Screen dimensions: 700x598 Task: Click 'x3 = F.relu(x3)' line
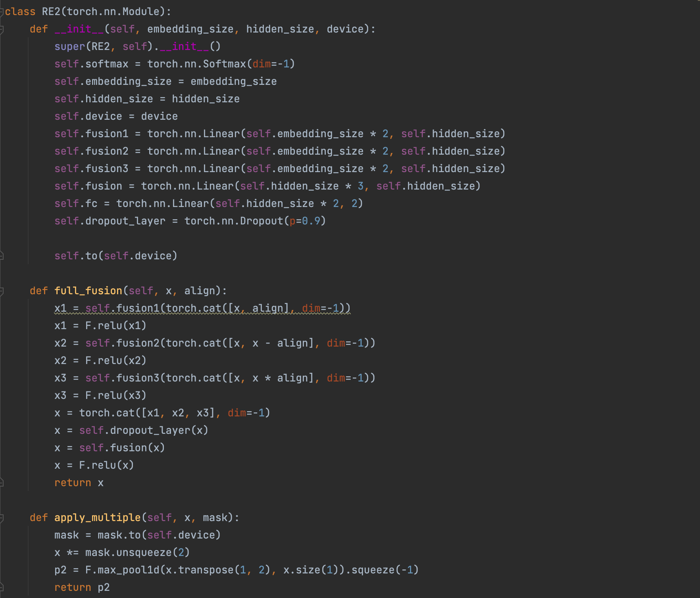point(100,395)
